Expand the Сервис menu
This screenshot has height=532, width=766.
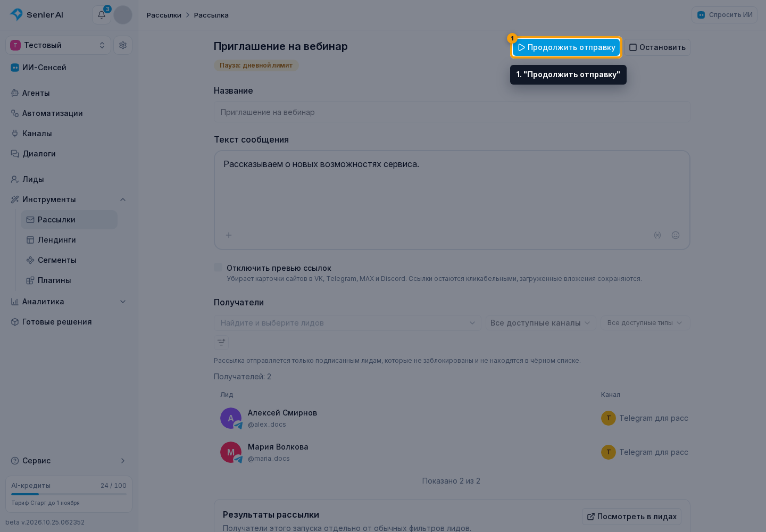tap(69, 461)
